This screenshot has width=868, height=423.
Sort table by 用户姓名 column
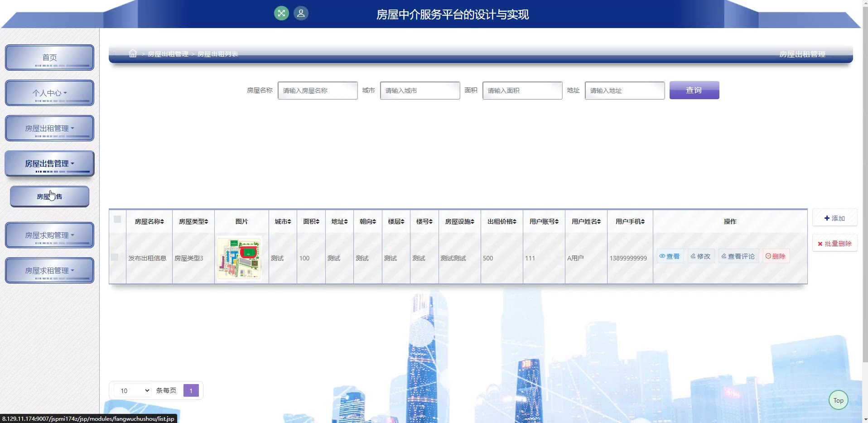click(x=586, y=221)
